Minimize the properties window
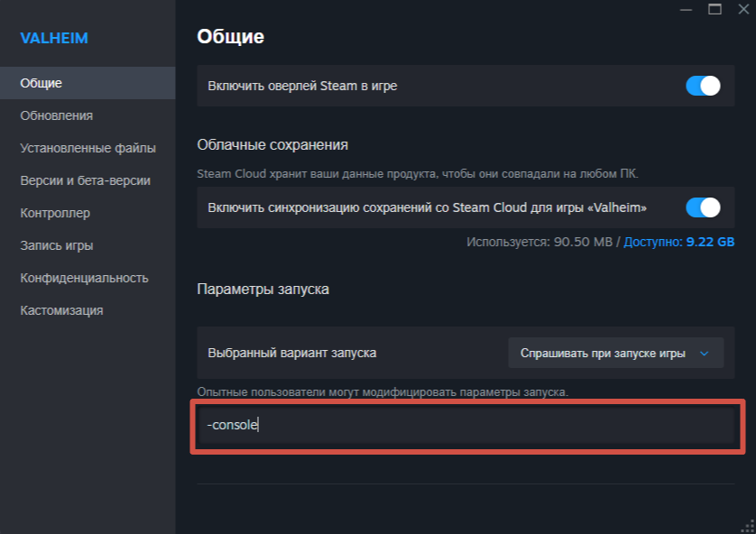756x534 pixels. click(x=687, y=9)
